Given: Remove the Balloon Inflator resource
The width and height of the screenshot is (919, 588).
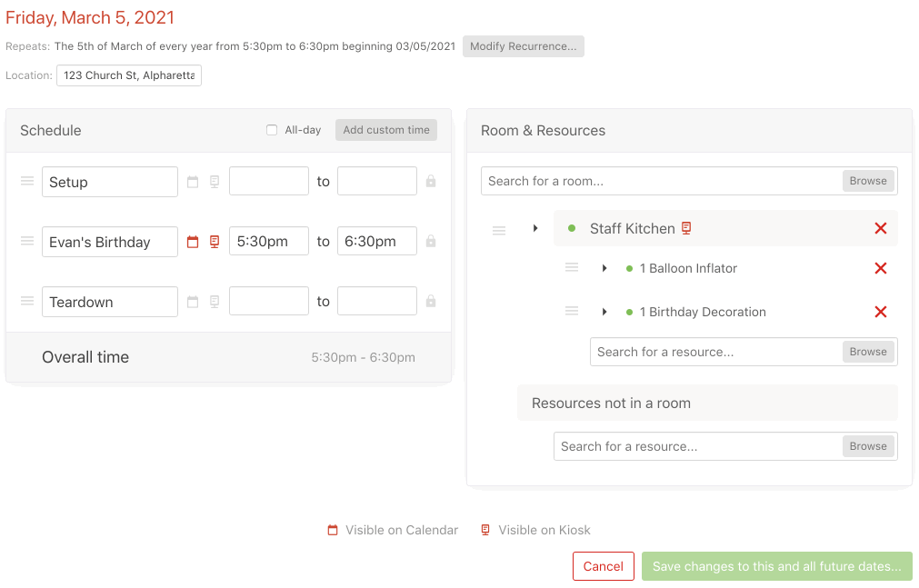Looking at the screenshot, I should 880,269.
